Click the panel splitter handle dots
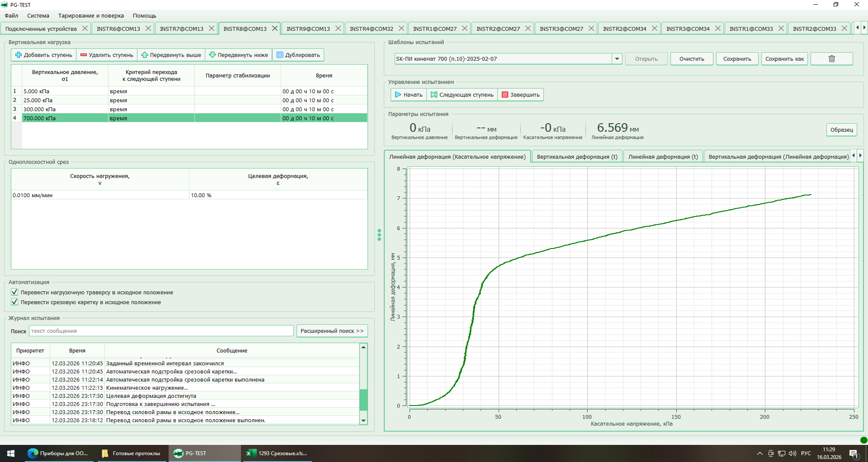The width and height of the screenshot is (868, 462). [379, 235]
